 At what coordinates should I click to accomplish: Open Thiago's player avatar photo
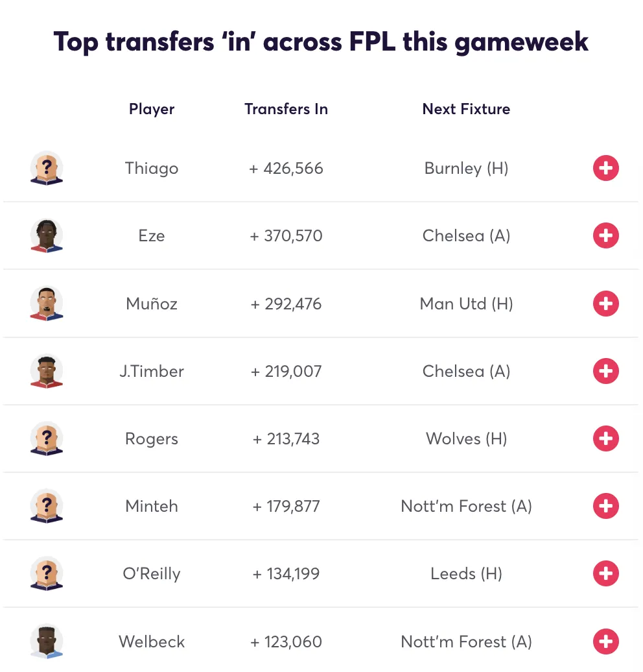coord(47,168)
